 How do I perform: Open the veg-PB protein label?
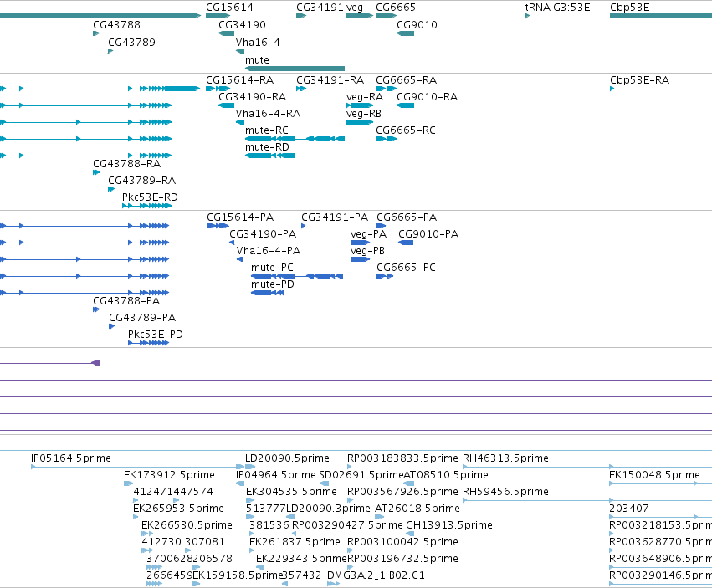point(367,251)
